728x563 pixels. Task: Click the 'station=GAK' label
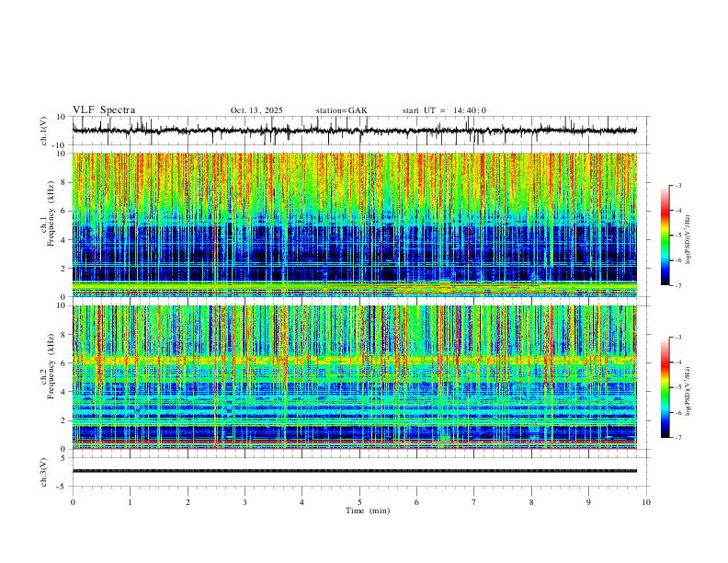[x=341, y=110]
